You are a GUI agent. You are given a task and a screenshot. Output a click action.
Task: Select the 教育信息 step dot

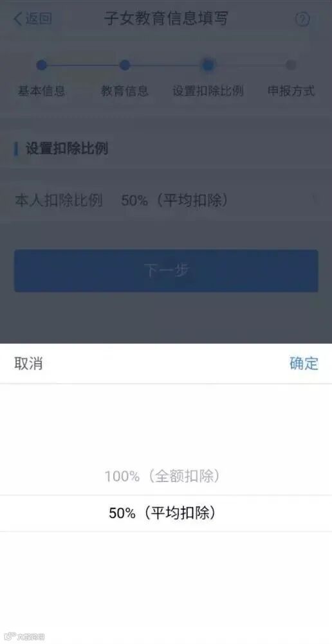pos(125,65)
